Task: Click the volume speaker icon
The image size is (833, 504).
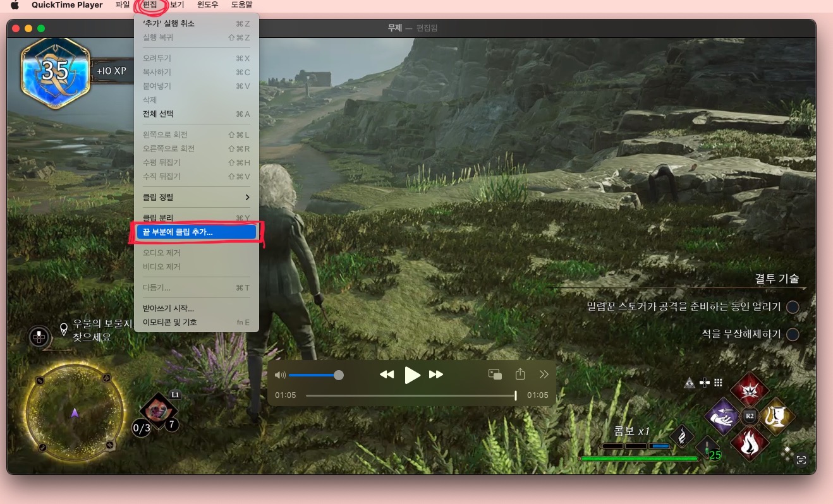Action: [280, 375]
